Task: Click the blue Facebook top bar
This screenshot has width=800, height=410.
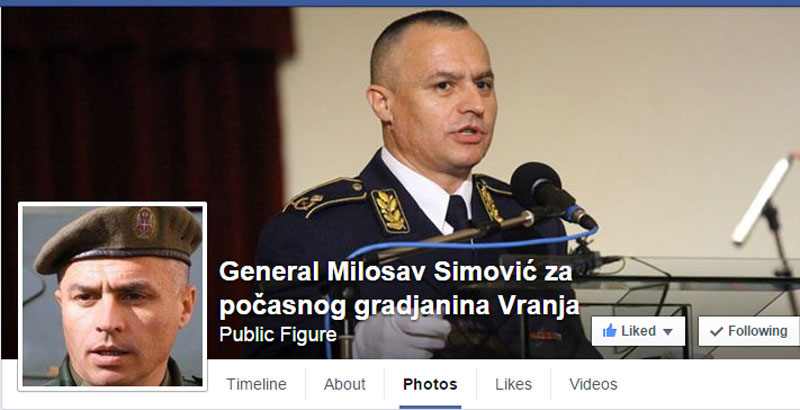Action: (x=400, y=3)
